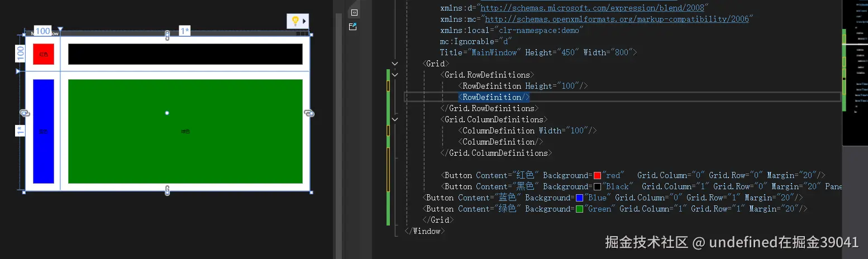Click the center origin dot on green button
Image resolution: width=868 pixels, height=259 pixels.
167,113
